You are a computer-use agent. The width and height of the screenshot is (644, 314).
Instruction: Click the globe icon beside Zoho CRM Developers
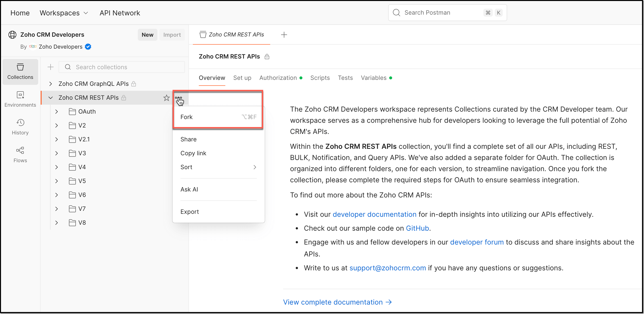pyautogui.click(x=12, y=35)
